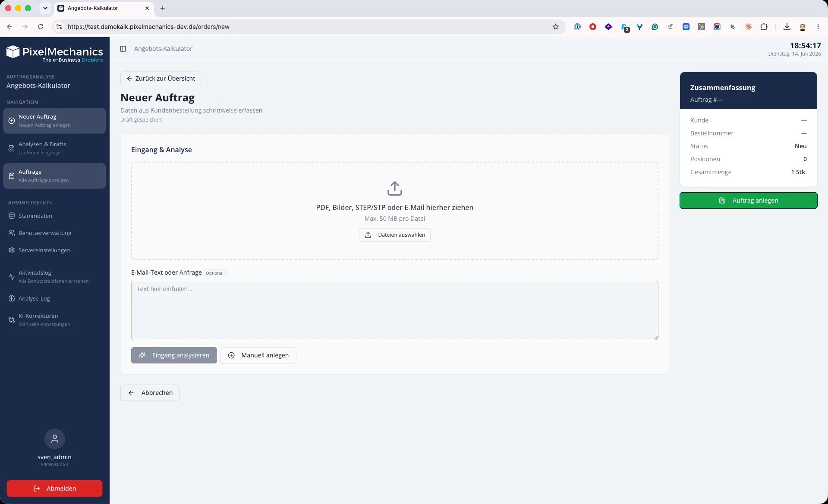Image resolution: width=828 pixels, height=504 pixels.
Task: Open KI-Korrekturen page
Action: click(x=54, y=320)
